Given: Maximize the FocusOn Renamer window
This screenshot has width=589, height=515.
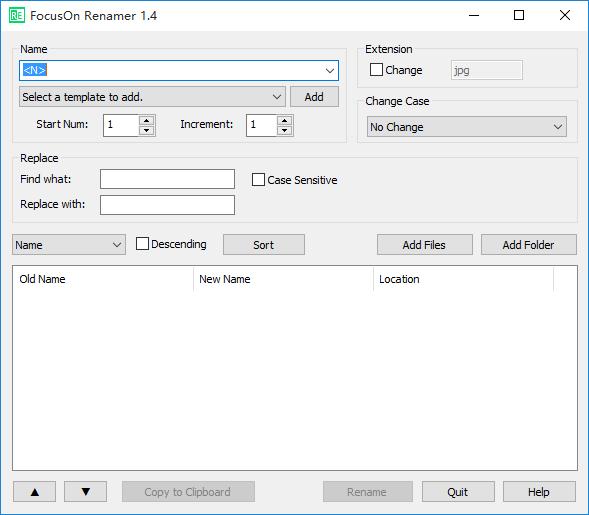Looking at the screenshot, I should tap(519, 15).
